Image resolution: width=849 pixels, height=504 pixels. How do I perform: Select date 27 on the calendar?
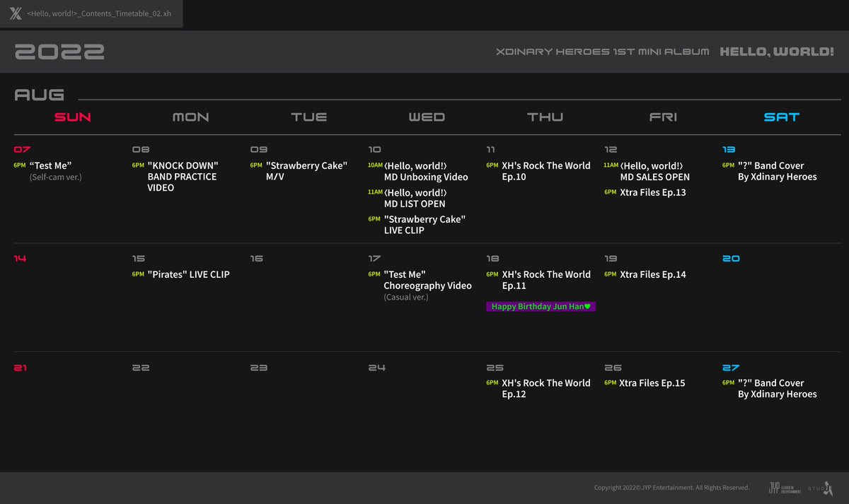click(x=732, y=368)
